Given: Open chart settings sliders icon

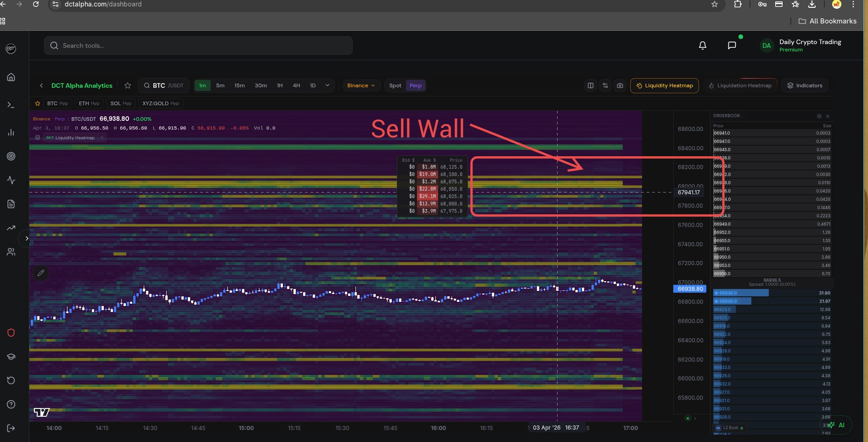Looking at the screenshot, I should [x=605, y=85].
